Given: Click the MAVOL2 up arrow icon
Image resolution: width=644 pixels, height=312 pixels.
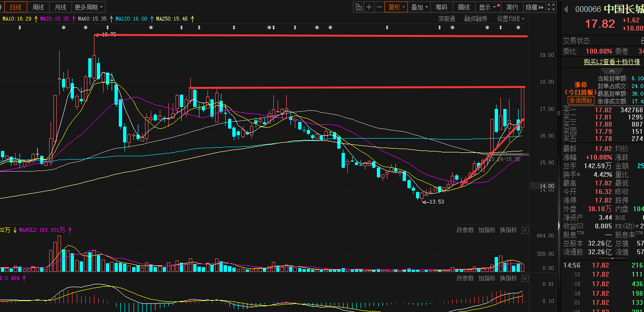Looking at the screenshot, I should coord(70,230).
